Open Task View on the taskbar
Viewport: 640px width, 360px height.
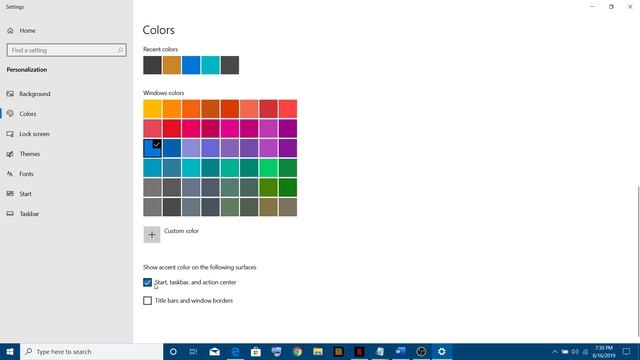coord(193,352)
